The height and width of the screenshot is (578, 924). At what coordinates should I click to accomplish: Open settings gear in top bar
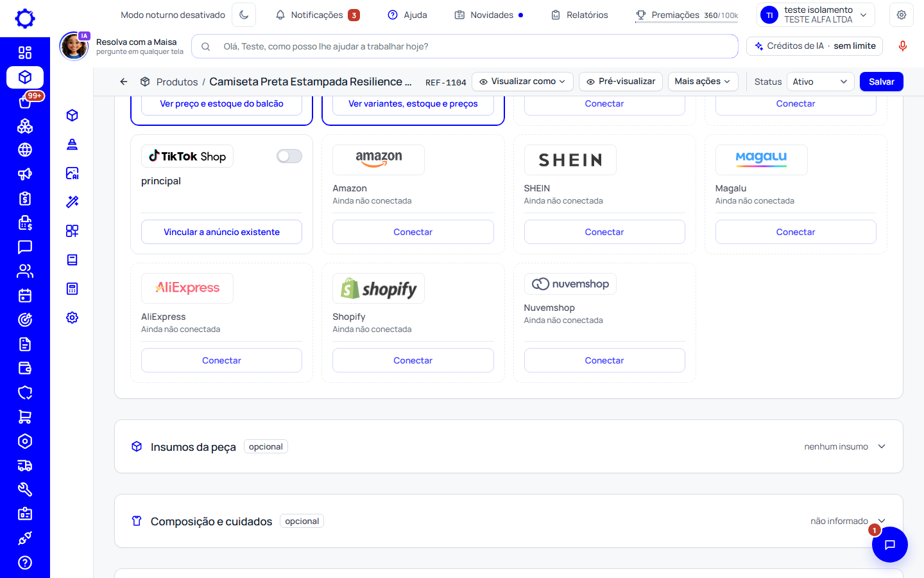[x=902, y=15]
